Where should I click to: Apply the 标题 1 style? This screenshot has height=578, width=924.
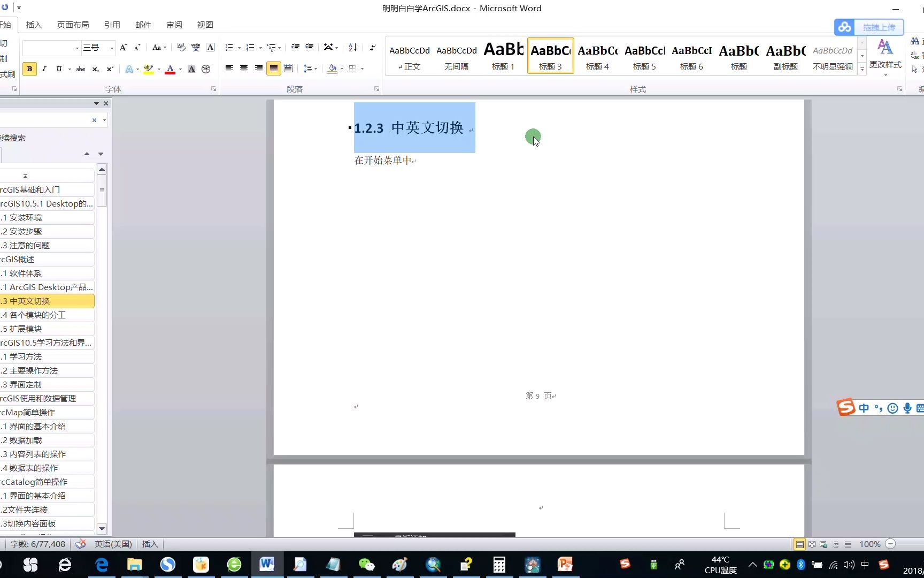tap(503, 56)
